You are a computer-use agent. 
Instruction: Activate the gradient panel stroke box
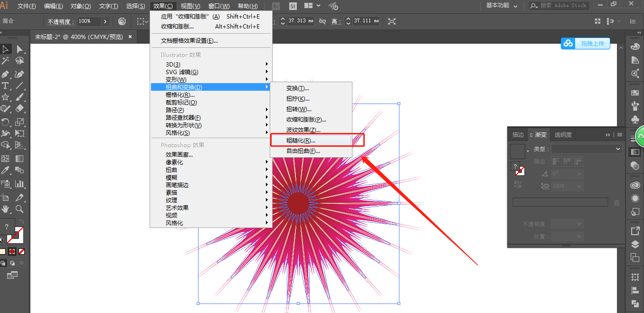(521, 171)
